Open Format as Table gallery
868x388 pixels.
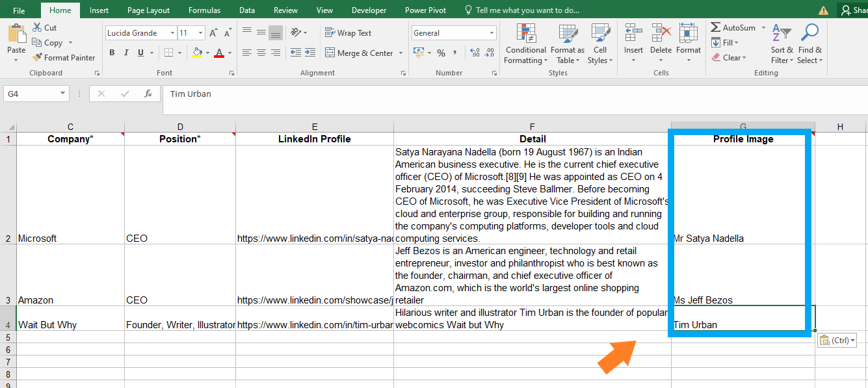click(x=568, y=44)
